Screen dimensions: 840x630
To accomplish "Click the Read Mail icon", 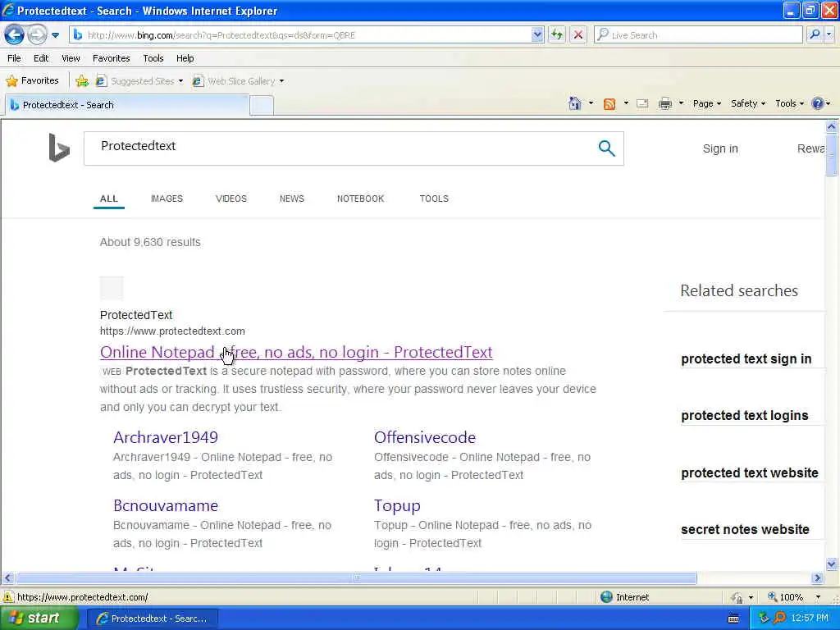I will (642, 104).
